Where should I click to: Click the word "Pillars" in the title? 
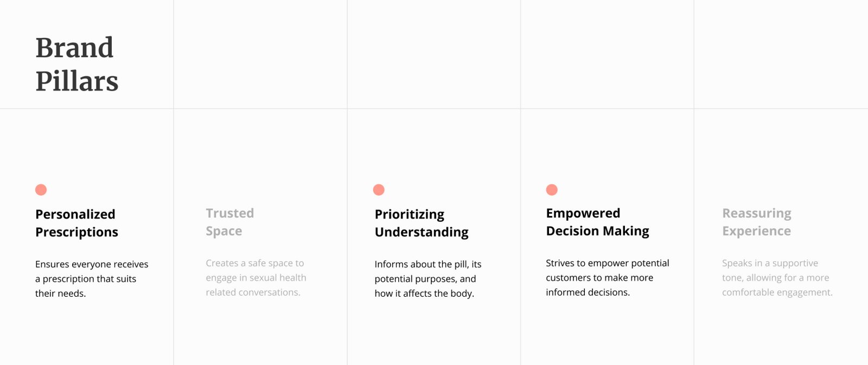(x=77, y=81)
